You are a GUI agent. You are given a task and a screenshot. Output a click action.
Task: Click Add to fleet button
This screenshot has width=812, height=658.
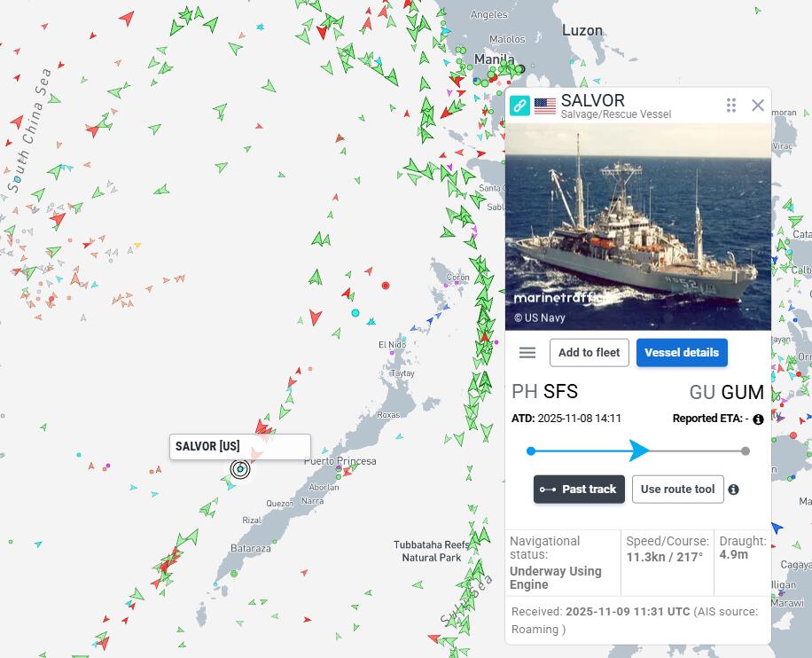(x=589, y=353)
